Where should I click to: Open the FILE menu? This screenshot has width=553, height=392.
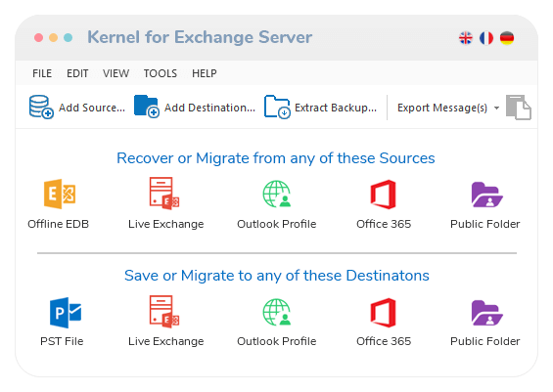(42, 73)
